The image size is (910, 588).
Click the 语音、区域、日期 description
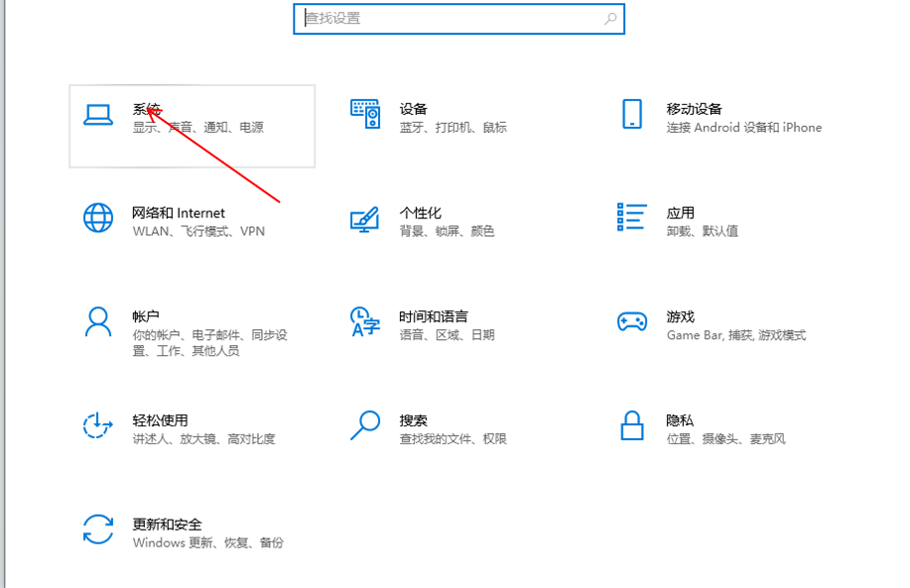447,335
